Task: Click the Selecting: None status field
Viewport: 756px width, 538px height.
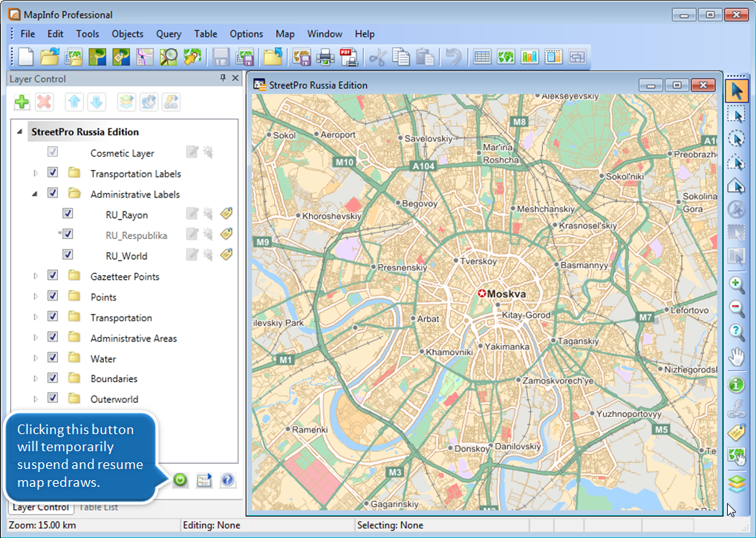Action: pyautogui.click(x=442, y=525)
